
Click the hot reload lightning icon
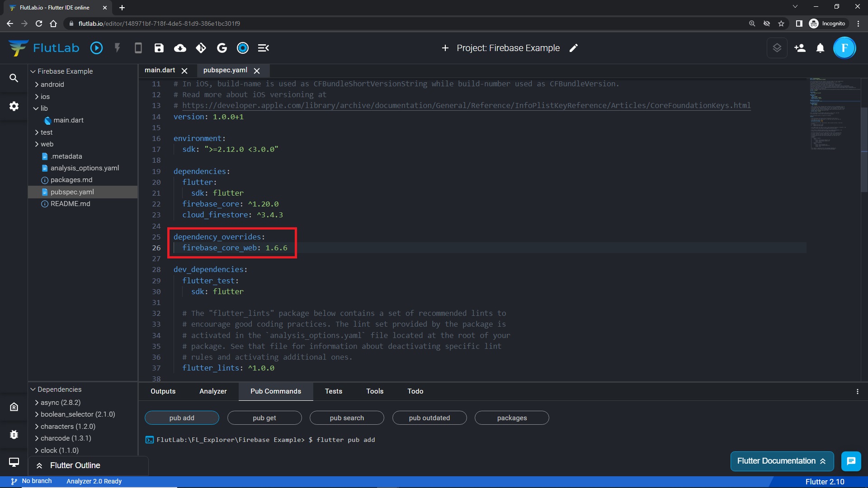(118, 48)
